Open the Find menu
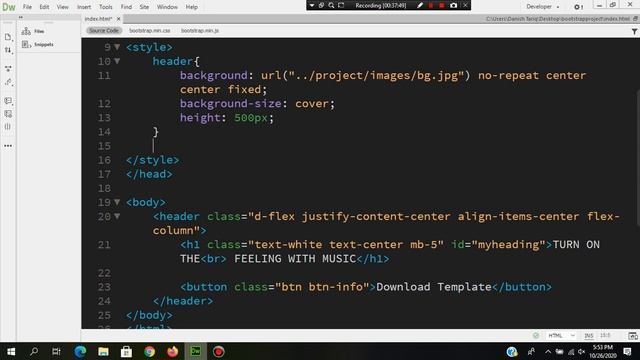 pyautogui.click(x=126, y=7)
